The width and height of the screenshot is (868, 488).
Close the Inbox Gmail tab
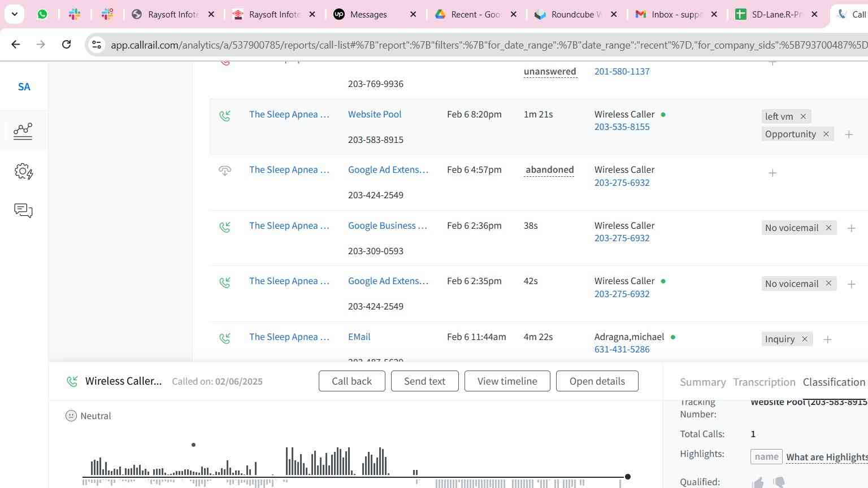[x=714, y=14]
